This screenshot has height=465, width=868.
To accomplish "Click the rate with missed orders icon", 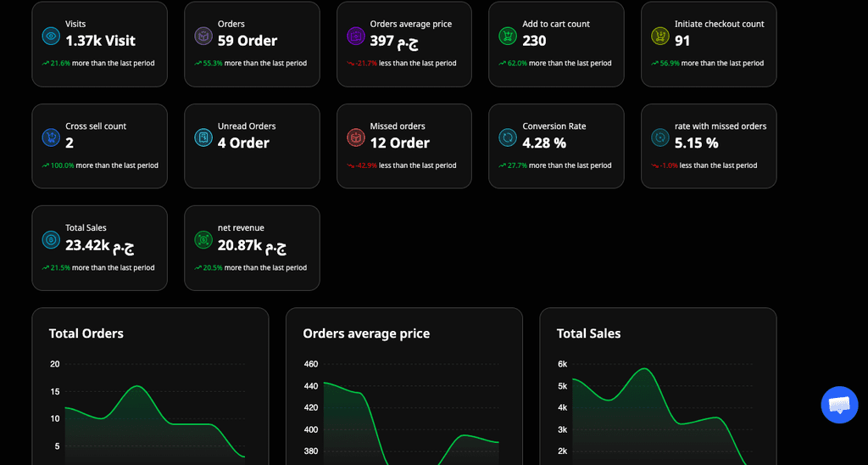I will [x=660, y=137].
